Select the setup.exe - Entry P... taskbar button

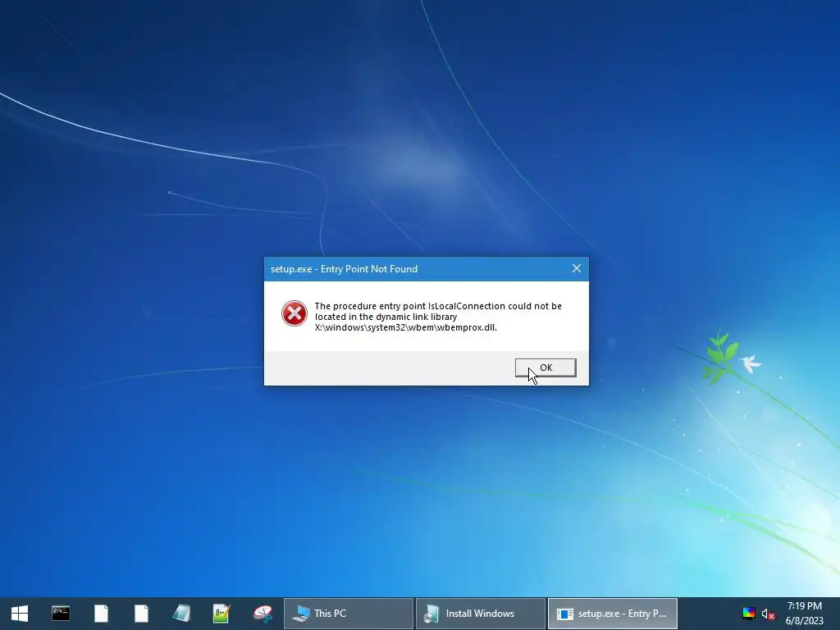(612, 614)
